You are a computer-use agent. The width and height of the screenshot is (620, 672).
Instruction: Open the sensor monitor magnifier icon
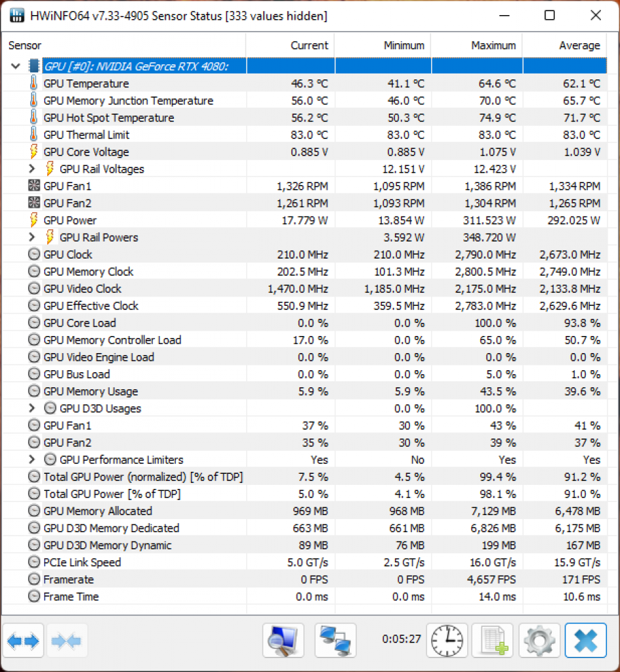283,640
